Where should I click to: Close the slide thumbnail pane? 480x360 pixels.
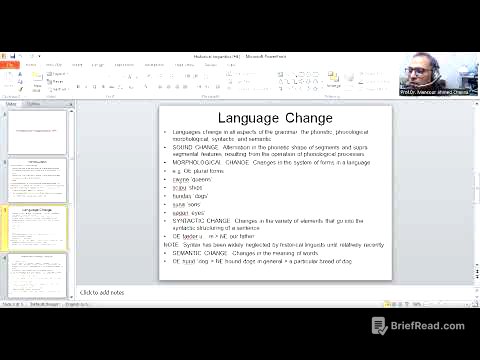tap(70, 104)
